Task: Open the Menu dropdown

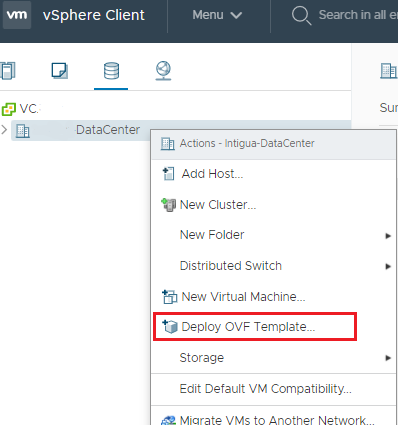Action: [x=217, y=15]
